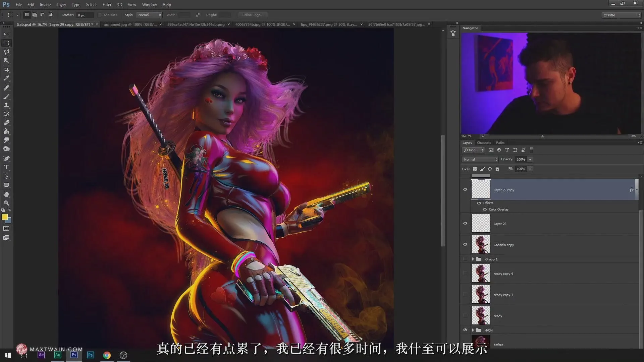
Task: Hide the Gabriela copy layer
Action: (x=465, y=245)
